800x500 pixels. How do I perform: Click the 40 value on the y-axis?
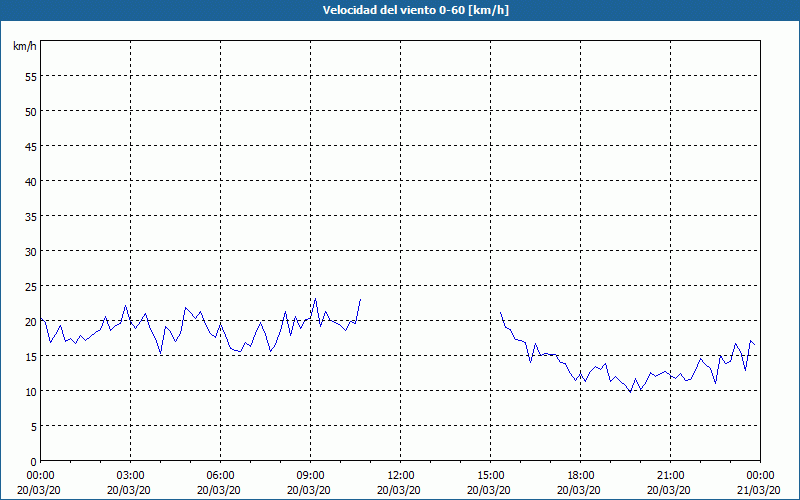pos(31,182)
